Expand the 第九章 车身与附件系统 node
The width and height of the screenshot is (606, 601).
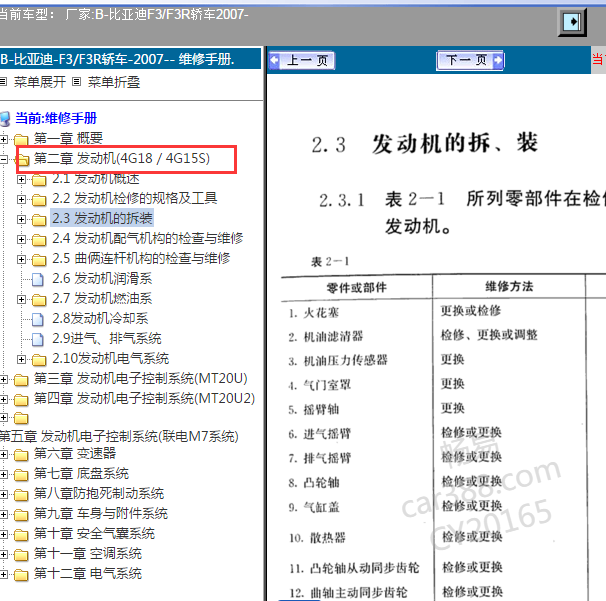(x=3, y=515)
